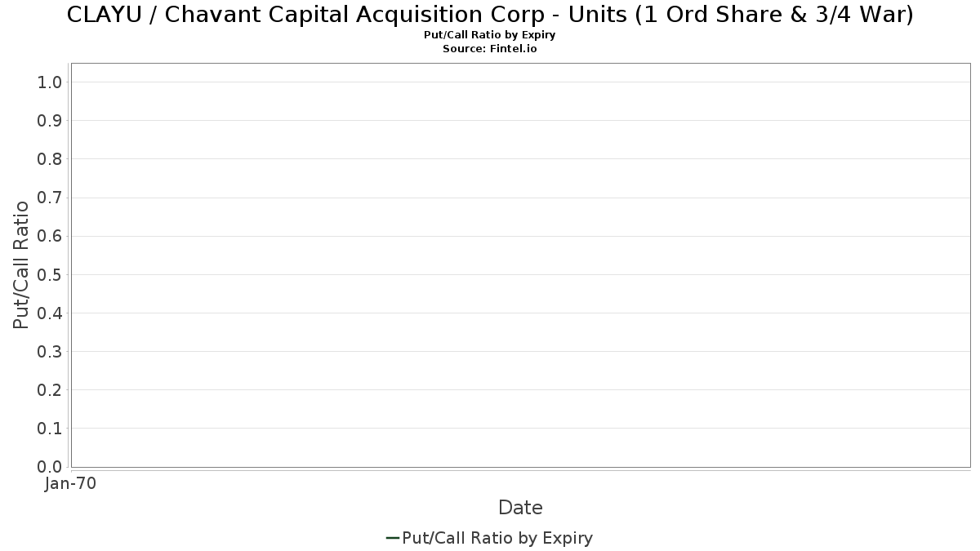Screen dimensions: 980x551
Task: Click the 'Jan-70' x-axis tick label
Action: click(70, 484)
